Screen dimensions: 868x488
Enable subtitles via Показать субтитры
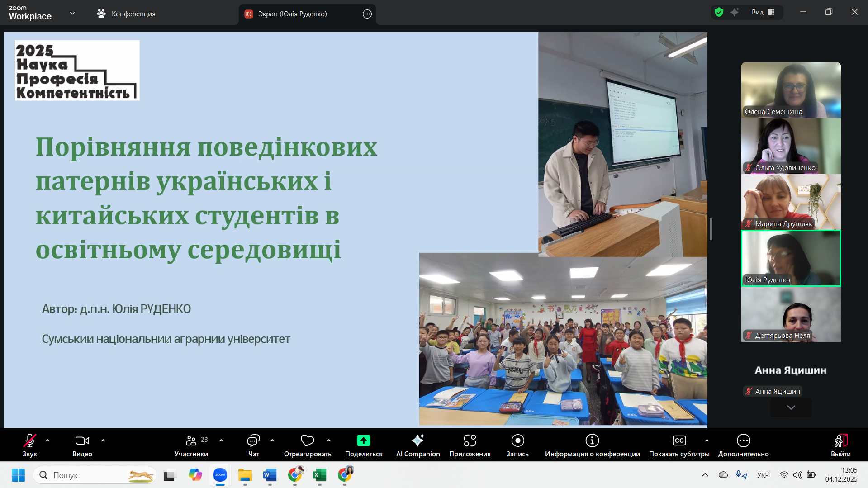tap(679, 445)
